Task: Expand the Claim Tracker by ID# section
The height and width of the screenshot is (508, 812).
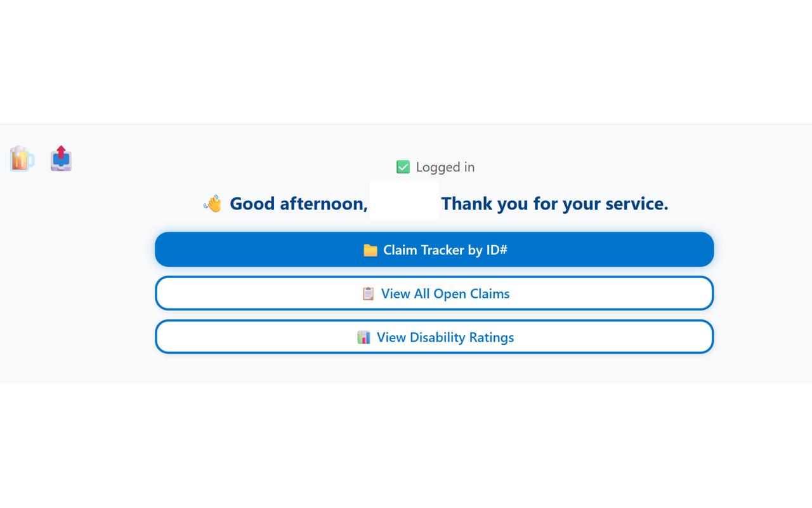Action: point(434,250)
